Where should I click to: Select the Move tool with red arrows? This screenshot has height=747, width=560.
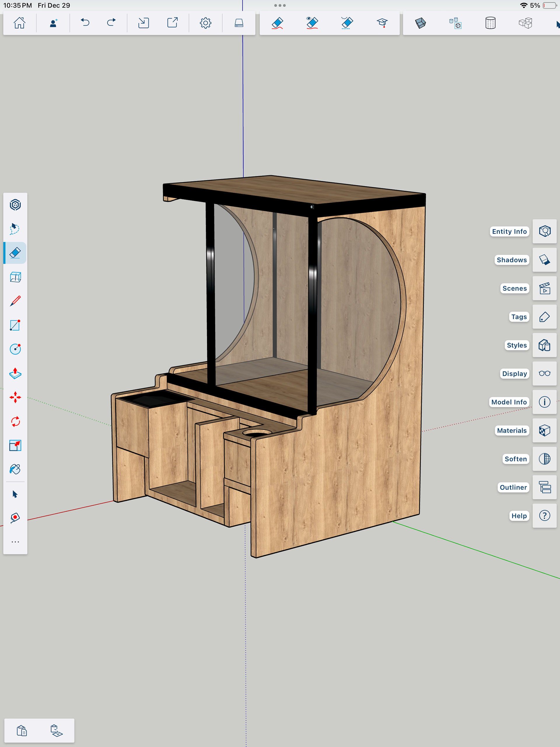[15, 397]
